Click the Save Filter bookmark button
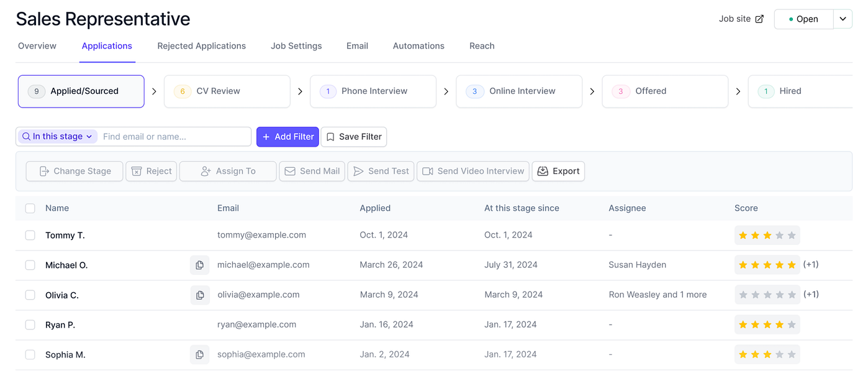 [354, 137]
